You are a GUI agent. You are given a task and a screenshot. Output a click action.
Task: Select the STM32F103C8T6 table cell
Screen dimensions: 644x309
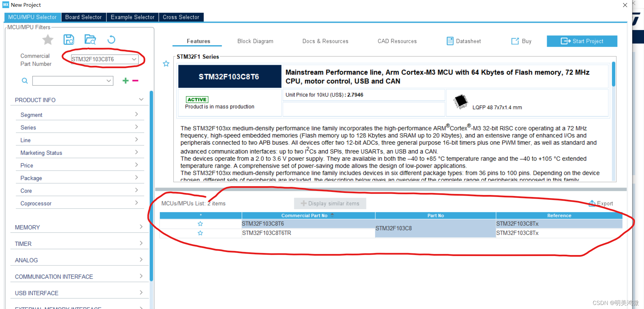click(308, 224)
